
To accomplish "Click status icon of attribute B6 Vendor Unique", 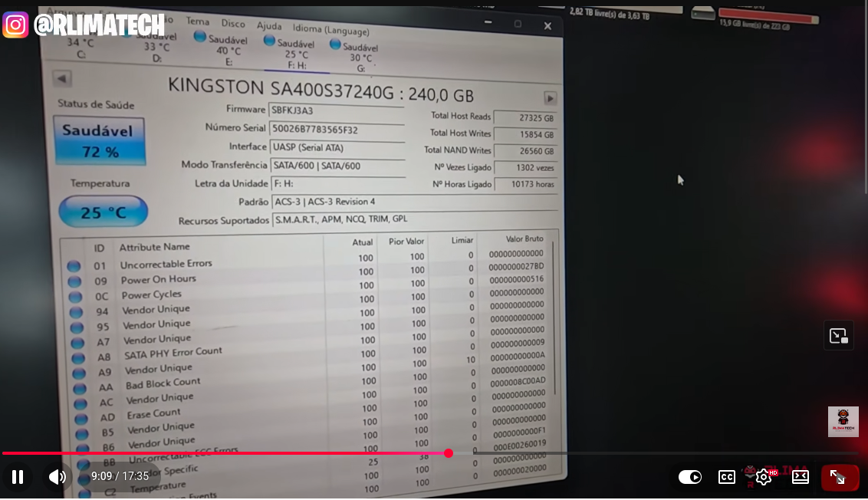I will [83, 447].
